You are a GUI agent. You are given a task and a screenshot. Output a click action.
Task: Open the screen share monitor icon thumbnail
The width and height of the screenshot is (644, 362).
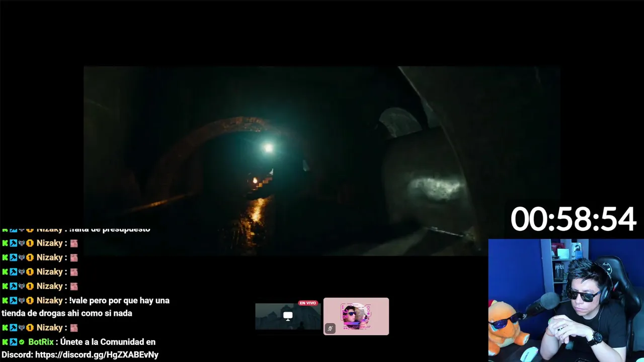tap(288, 316)
